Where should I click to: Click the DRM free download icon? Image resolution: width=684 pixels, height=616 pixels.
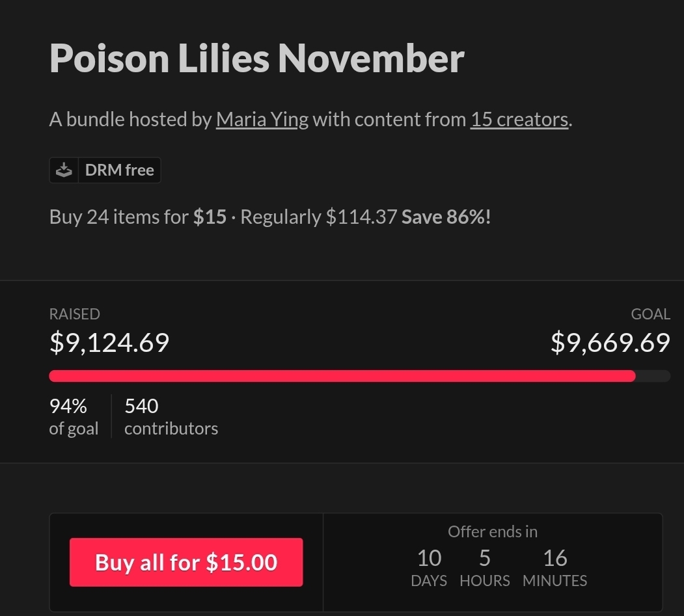click(x=64, y=170)
